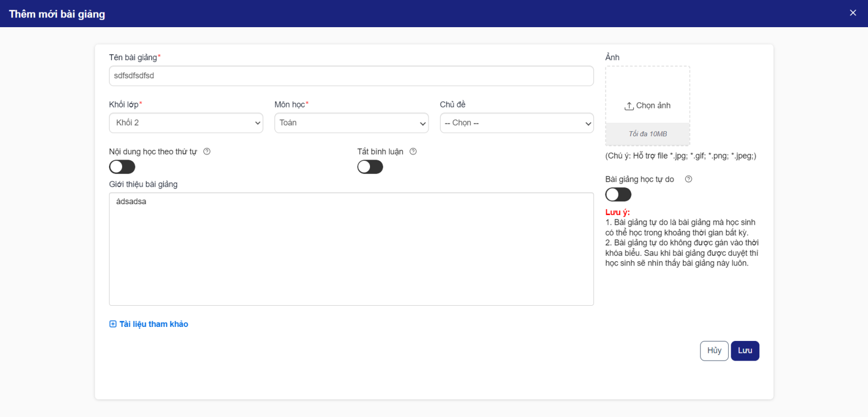Screen dimensions: 868x417
Task: Expand the Môn học dropdown showing Toán
Action: 351,123
